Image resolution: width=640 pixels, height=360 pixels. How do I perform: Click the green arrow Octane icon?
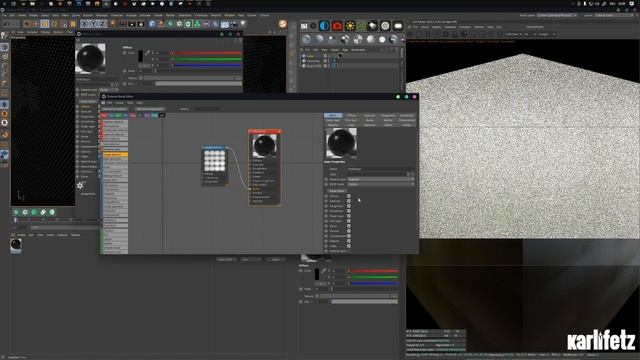[361, 26]
